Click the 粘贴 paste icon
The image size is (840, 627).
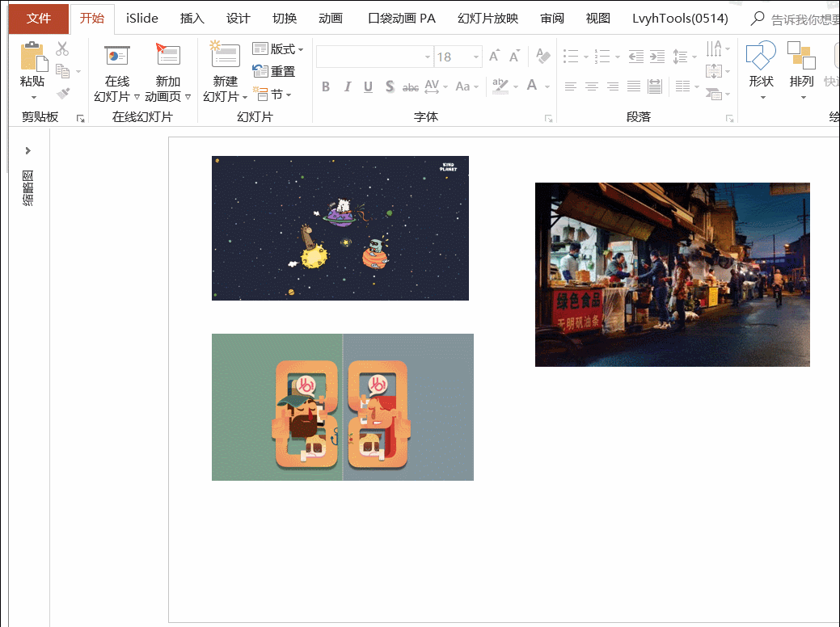click(32, 58)
